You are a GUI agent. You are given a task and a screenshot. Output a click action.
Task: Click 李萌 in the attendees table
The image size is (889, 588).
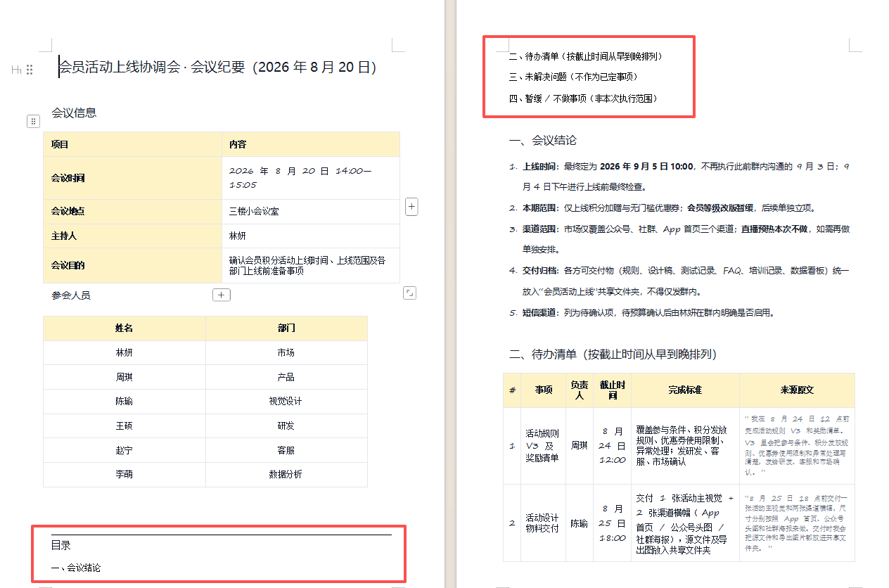click(124, 474)
